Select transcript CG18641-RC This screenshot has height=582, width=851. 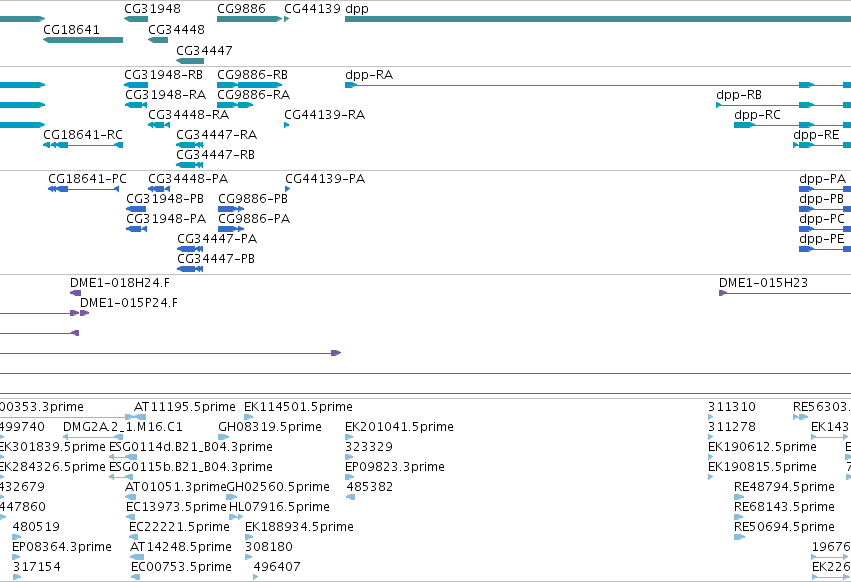click(x=83, y=135)
